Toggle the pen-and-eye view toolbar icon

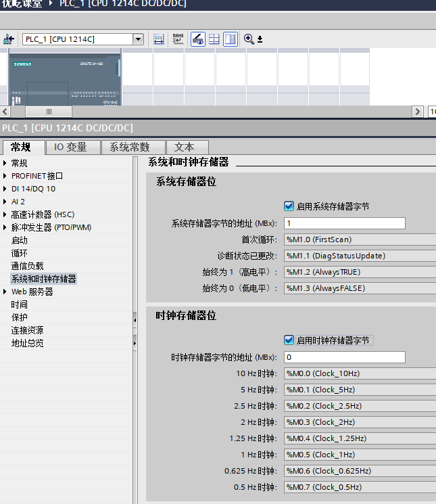click(198, 39)
